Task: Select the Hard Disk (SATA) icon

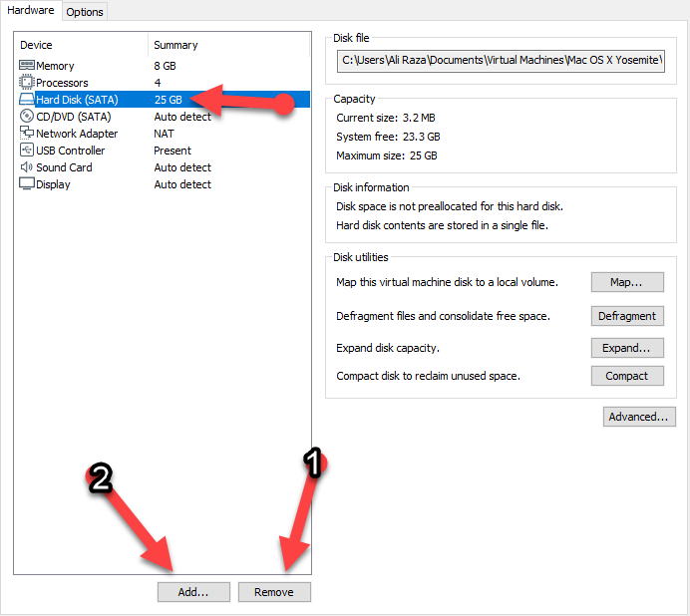Action: [27, 100]
